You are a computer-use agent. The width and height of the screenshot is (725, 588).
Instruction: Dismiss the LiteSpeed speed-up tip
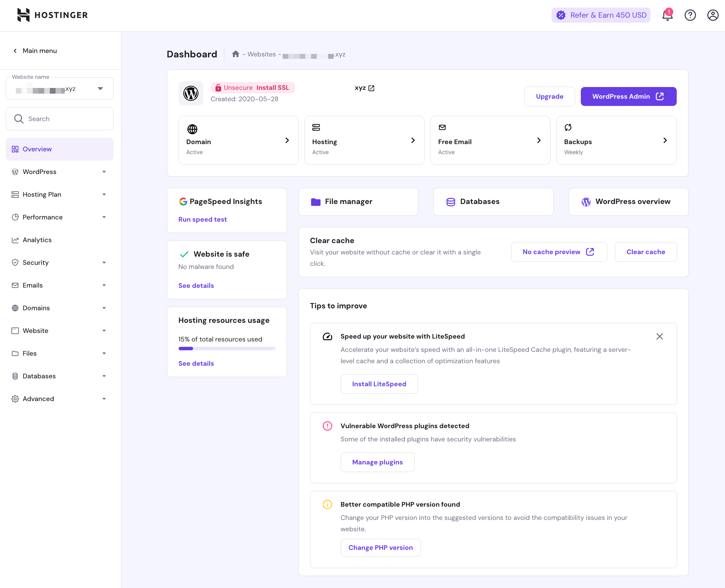660,336
